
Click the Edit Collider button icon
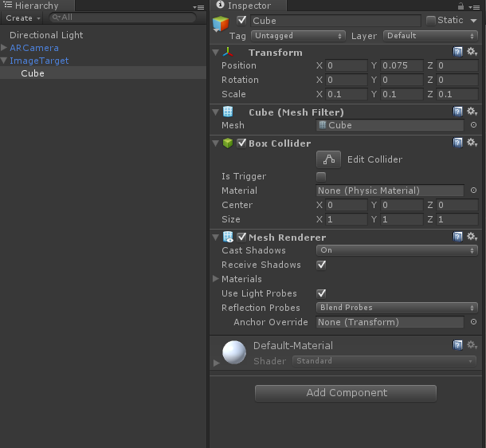328,159
